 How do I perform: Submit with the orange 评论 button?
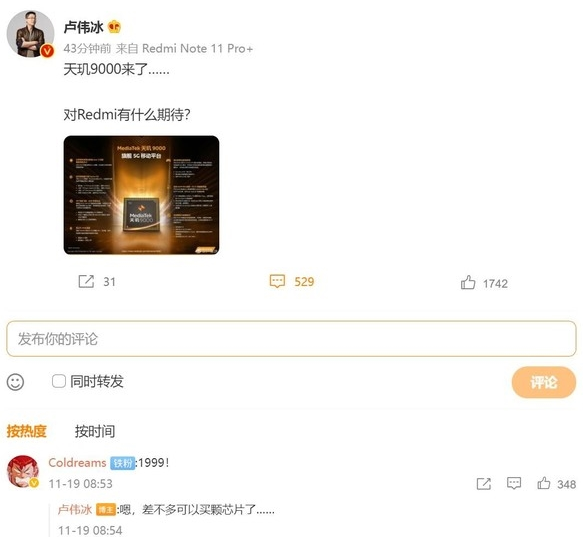point(544,382)
